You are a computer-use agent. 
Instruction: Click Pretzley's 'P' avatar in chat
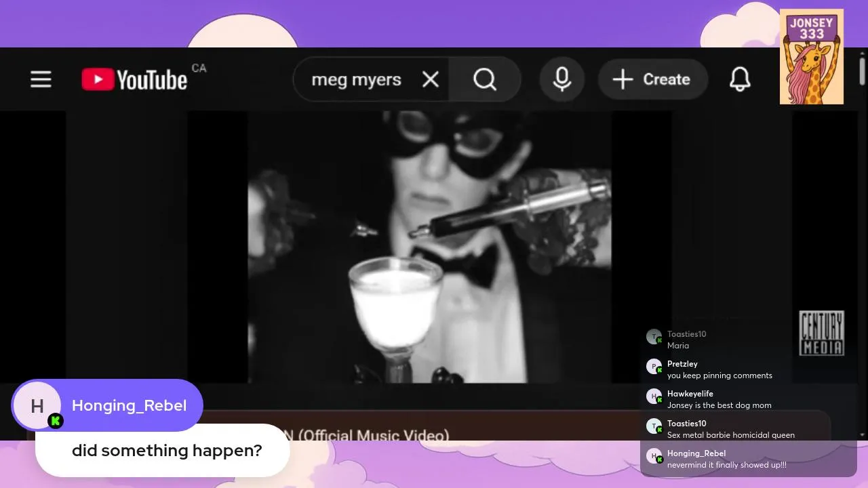(654, 367)
